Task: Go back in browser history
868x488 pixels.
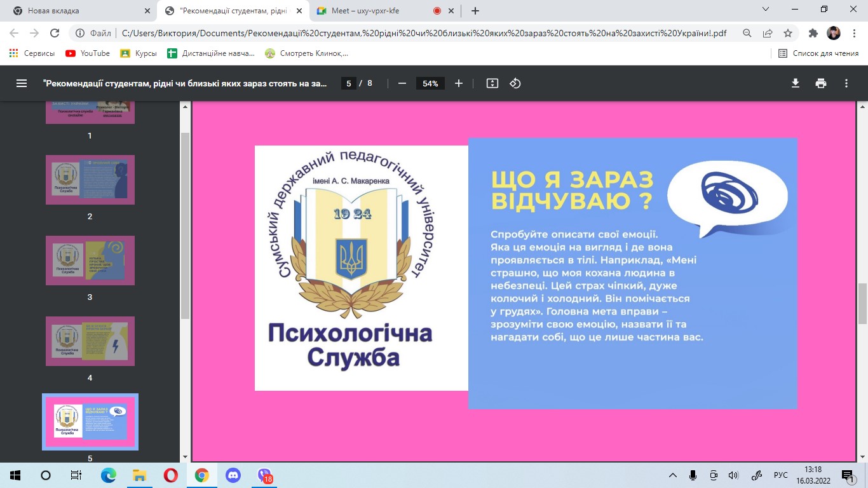Action: click(14, 33)
